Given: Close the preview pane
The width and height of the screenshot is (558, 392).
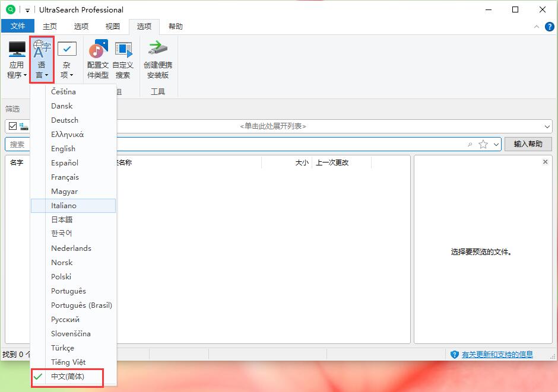Looking at the screenshot, I should [x=545, y=162].
